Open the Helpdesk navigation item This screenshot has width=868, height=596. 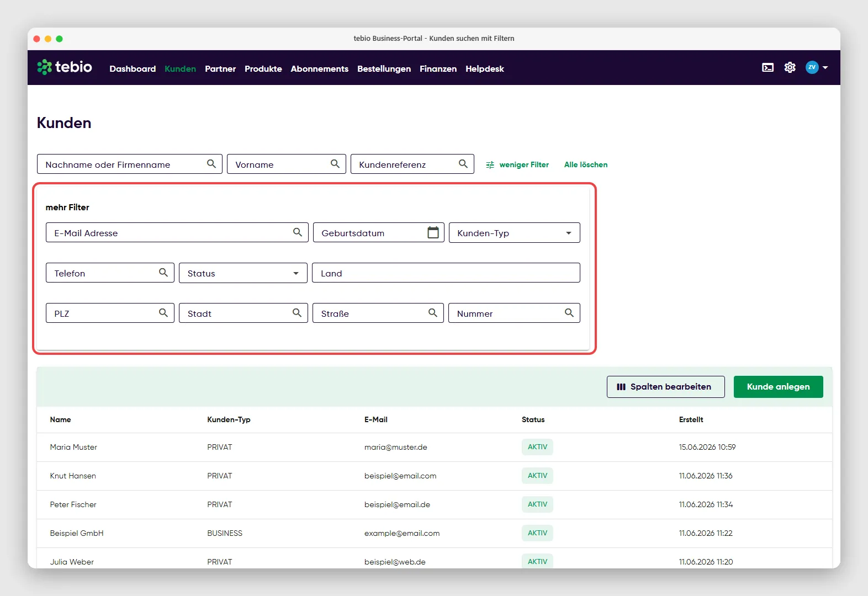click(x=485, y=68)
